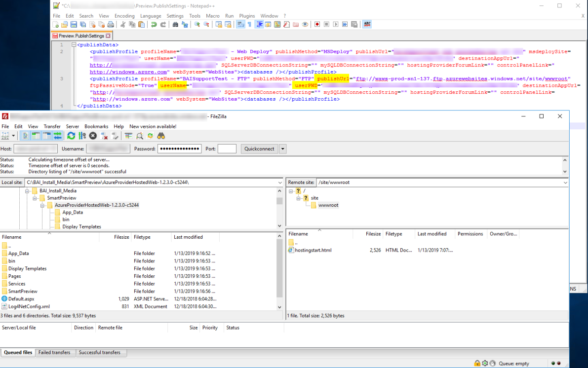Open the Bookmarks menu in FileZilla
The image size is (588, 368).
tap(96, 126)
